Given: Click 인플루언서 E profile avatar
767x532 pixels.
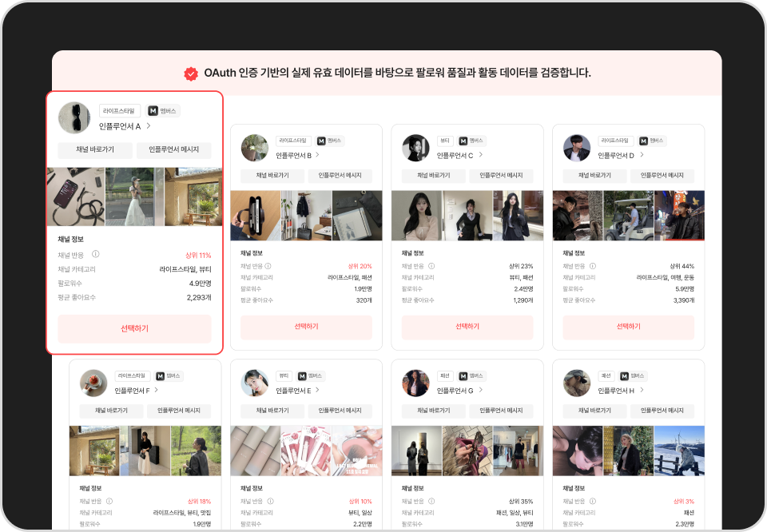Looking at the screenshot, I should click(x=255, y=383).
